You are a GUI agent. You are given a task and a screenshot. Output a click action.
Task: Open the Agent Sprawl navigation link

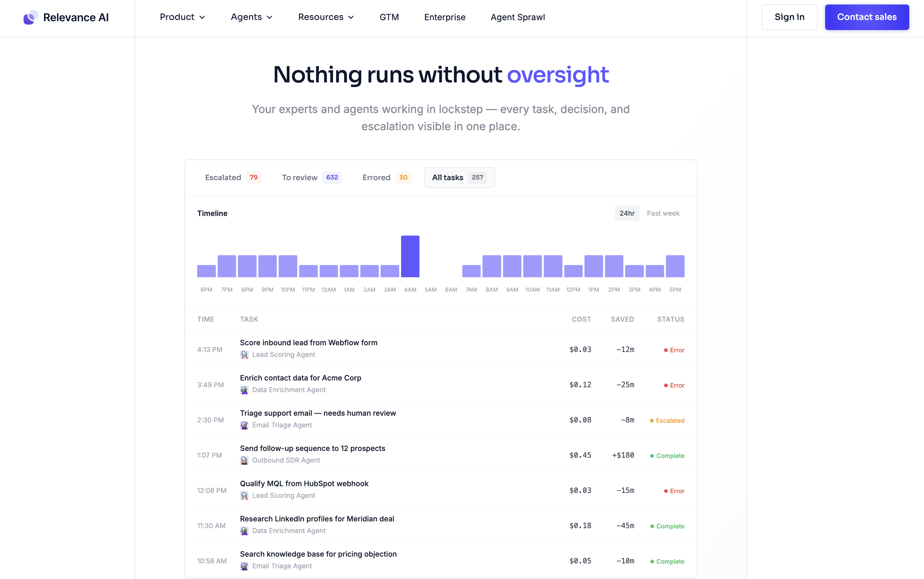point(518,17)
